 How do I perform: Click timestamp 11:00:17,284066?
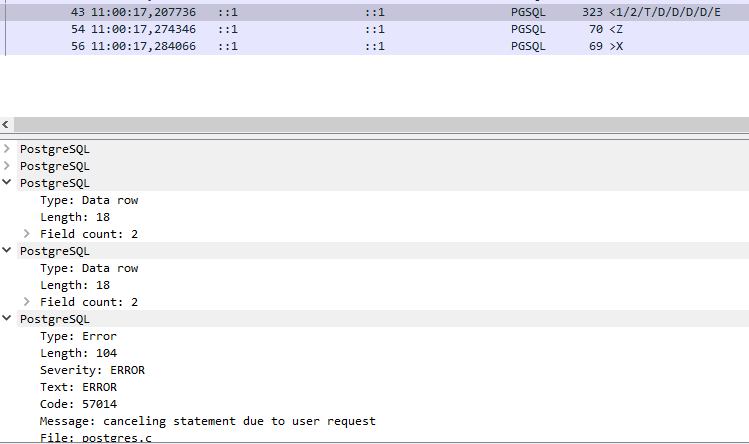pyautogui.click(x=143, y=46)
